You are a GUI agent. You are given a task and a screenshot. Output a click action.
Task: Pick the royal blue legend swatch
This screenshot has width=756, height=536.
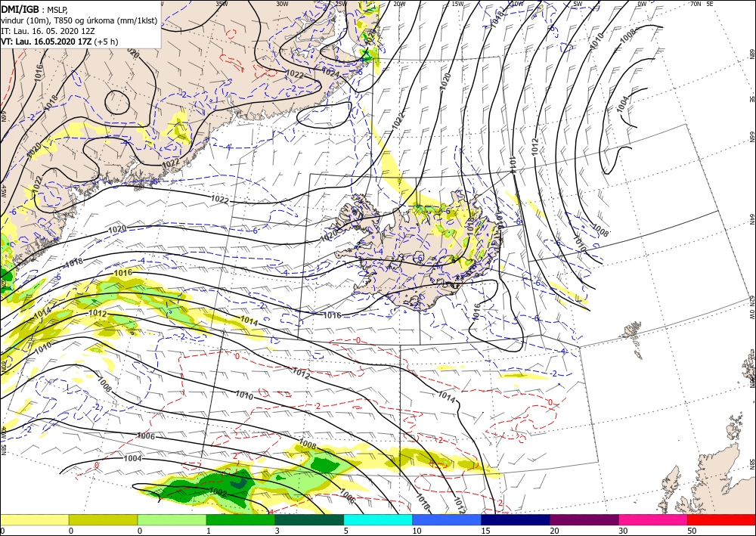click(447, 519)
